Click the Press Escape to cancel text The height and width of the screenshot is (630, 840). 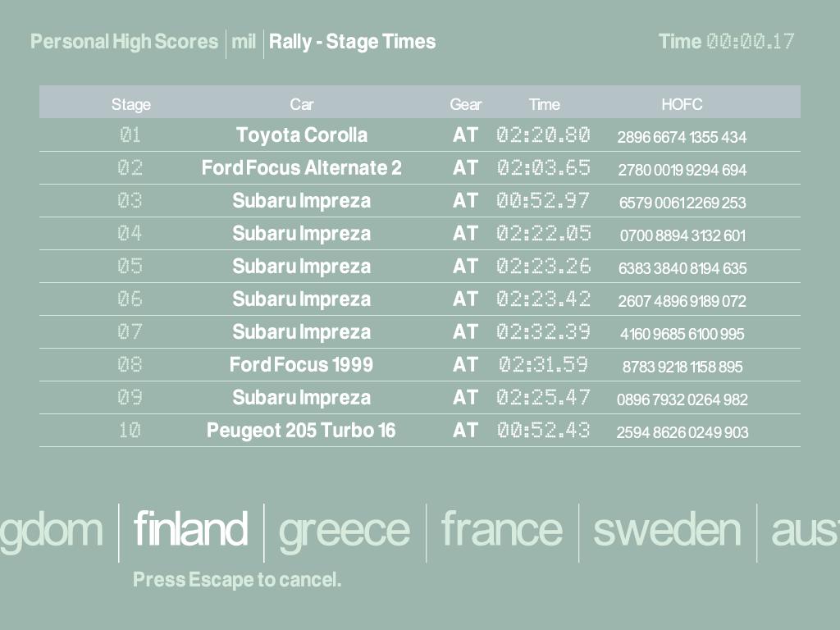pyautogui.click(x=237, y=580)
